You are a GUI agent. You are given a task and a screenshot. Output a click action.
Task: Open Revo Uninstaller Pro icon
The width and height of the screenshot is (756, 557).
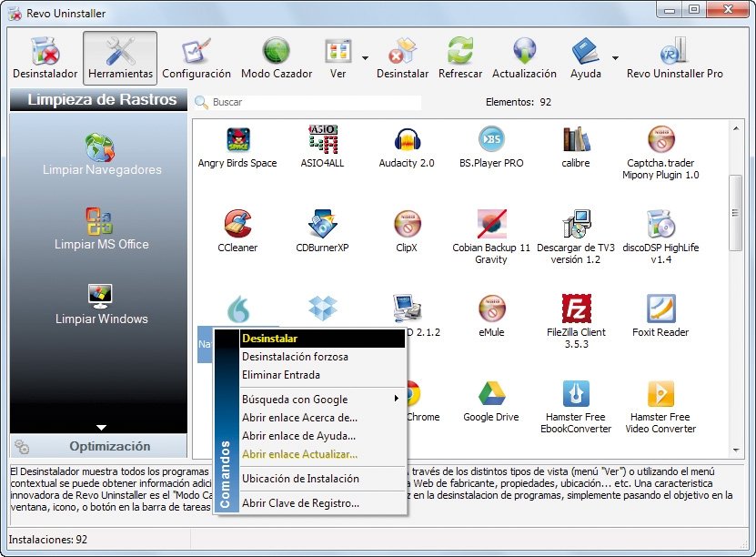coord(674,58)
